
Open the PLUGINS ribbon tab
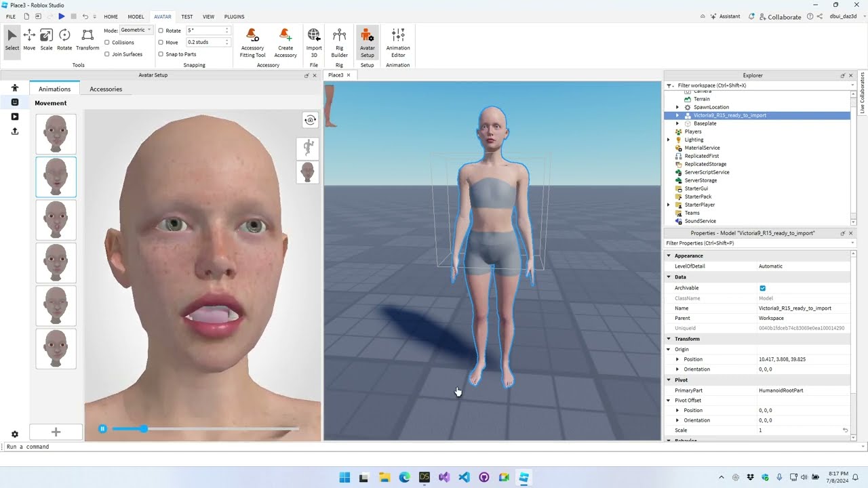pyautogui.click(x=234, y=16)
